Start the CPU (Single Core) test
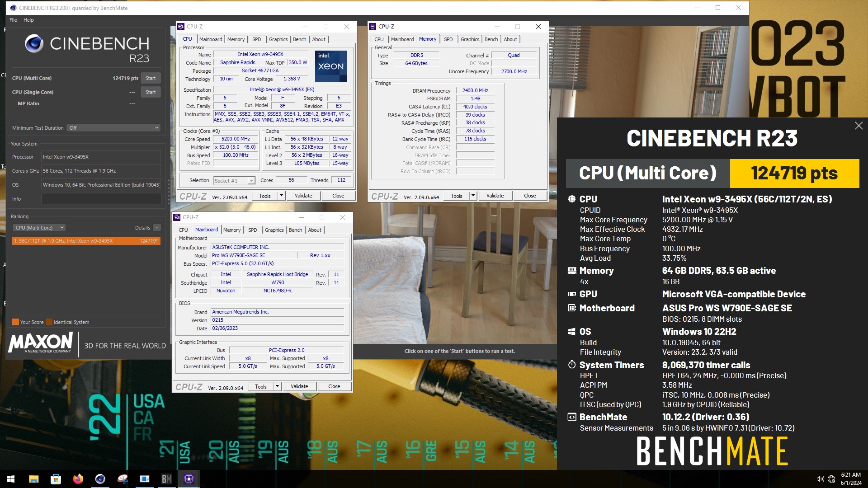Viewport: 868px width, 488px height. (151, 92)
